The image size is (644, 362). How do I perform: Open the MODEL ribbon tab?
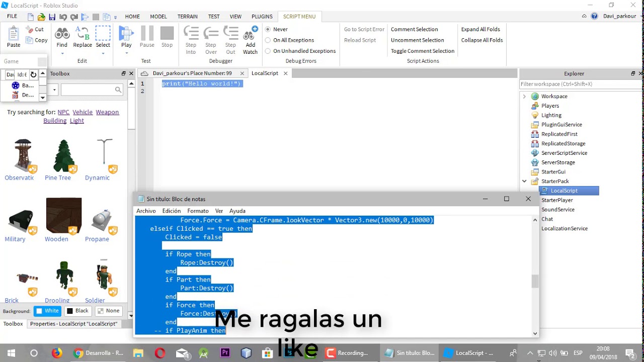tap(158, 17)
